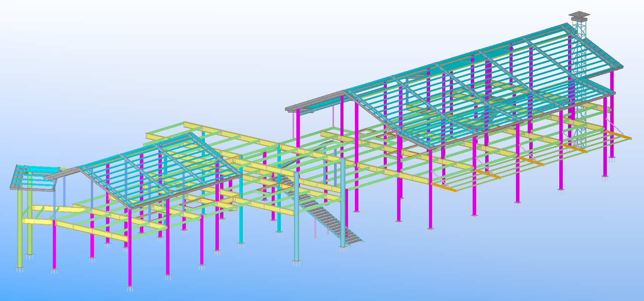The width and height of the screenshot is (644, 301).
Task: Select the leftmost orange cantilever beam
Action: click(x=443, y=186)
